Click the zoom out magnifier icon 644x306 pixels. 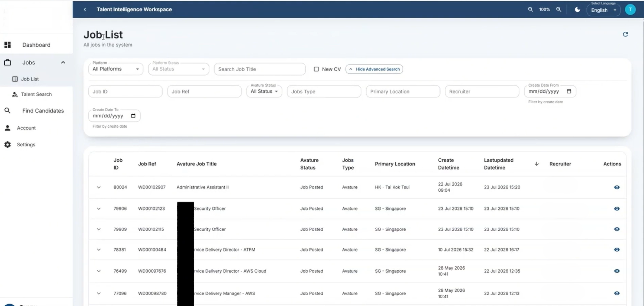[x=530, y=10]
